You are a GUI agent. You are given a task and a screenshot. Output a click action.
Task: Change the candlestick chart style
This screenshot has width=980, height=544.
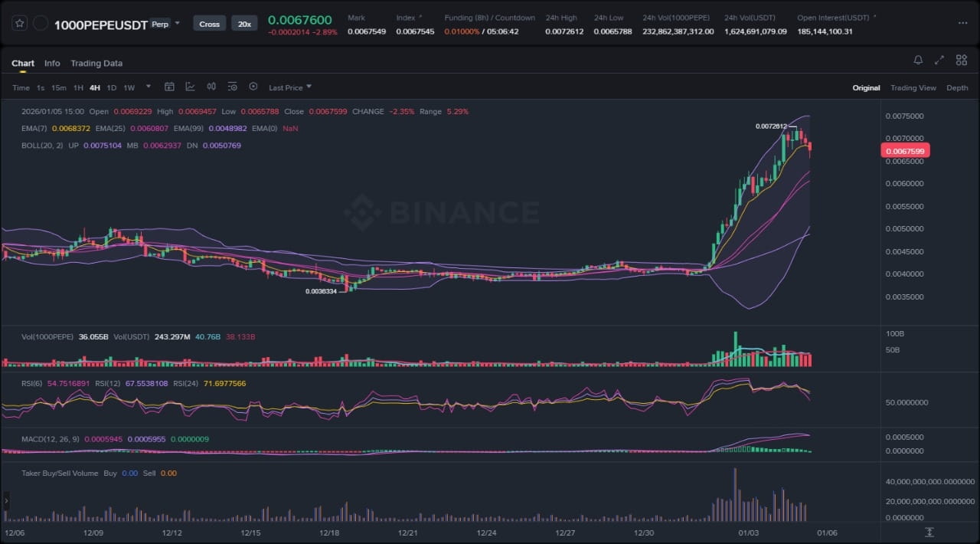click(211, 87)
